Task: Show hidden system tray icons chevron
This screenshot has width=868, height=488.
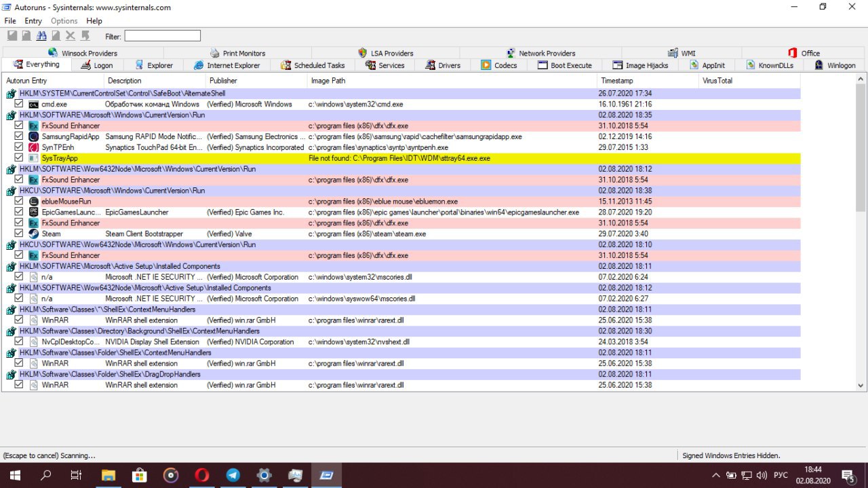Action: pos(716,475)
